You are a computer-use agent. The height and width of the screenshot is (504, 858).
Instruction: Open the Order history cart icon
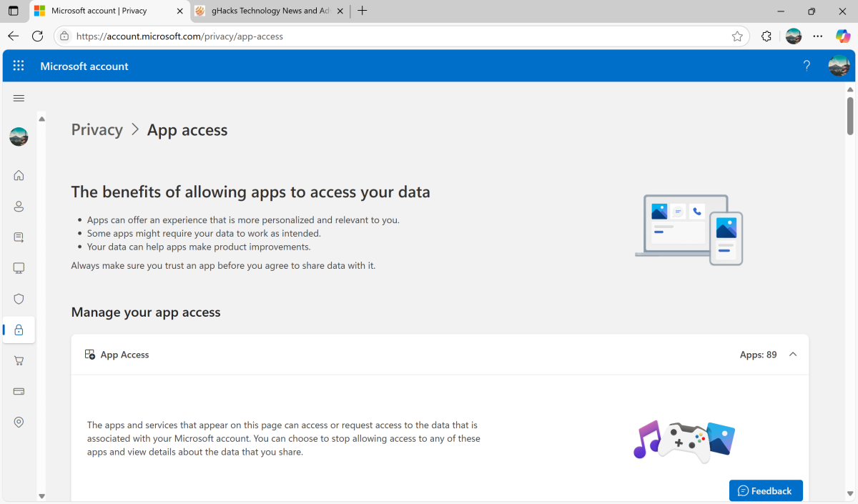pos(19,361)
